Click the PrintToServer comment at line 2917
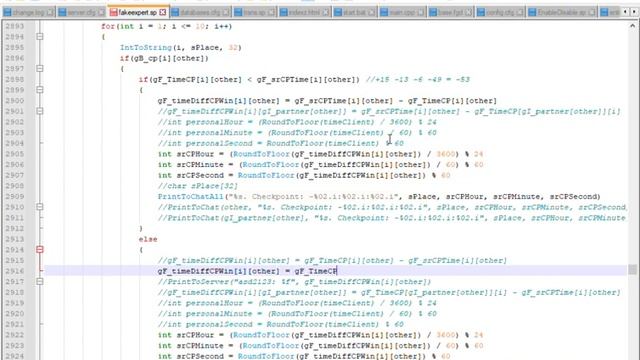 tap(294, 282)
